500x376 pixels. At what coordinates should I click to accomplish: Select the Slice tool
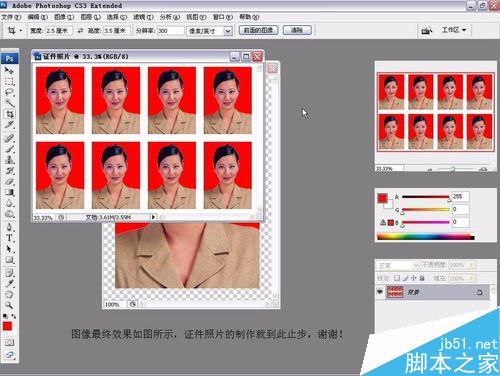(x=9, y=125)
